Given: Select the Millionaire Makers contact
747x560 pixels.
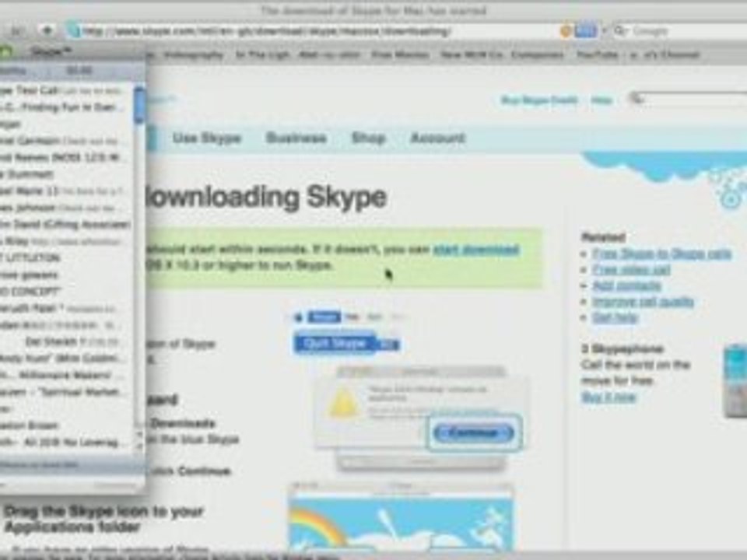Looking at the screenshot, I should tap(67, 375).
